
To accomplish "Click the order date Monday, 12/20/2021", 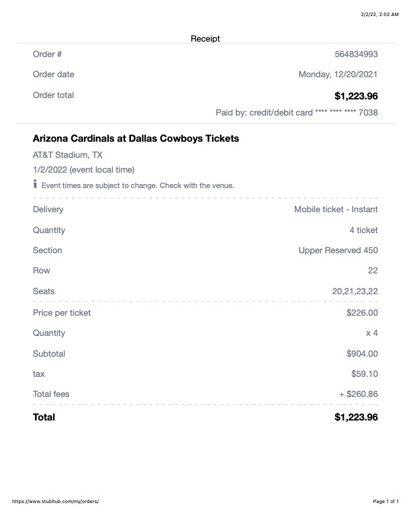I will point(338,75).
